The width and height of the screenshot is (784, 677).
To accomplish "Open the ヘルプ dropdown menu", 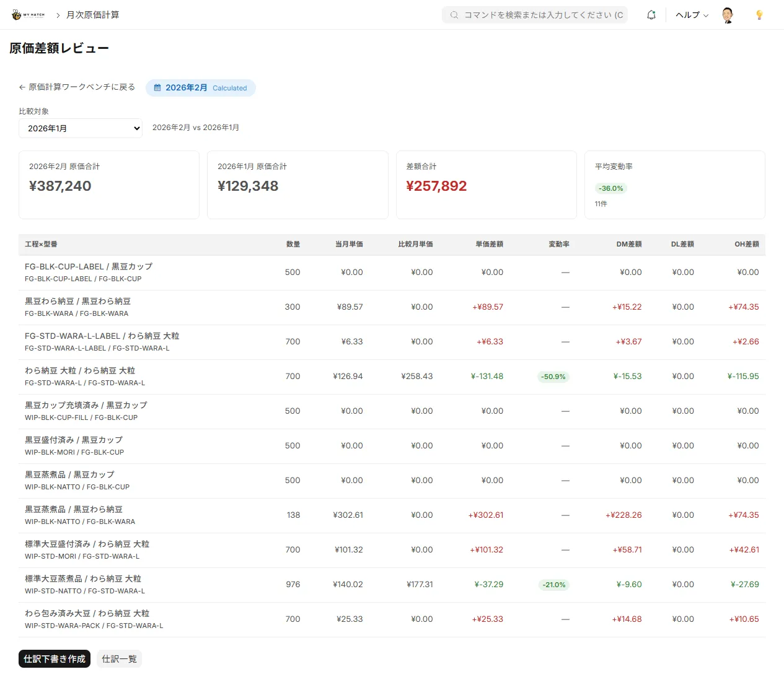I will tap(692, 15).
